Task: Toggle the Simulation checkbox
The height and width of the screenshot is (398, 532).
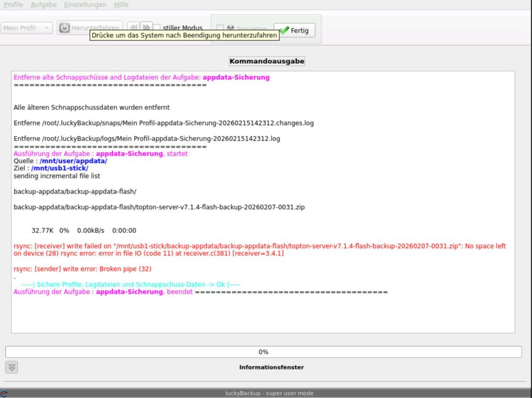Action: pyautogui.click(x=220, y=28)
